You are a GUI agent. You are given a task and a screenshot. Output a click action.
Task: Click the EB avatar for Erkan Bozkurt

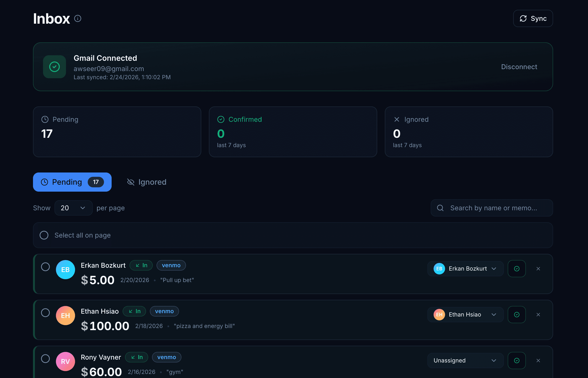[65, 270]
